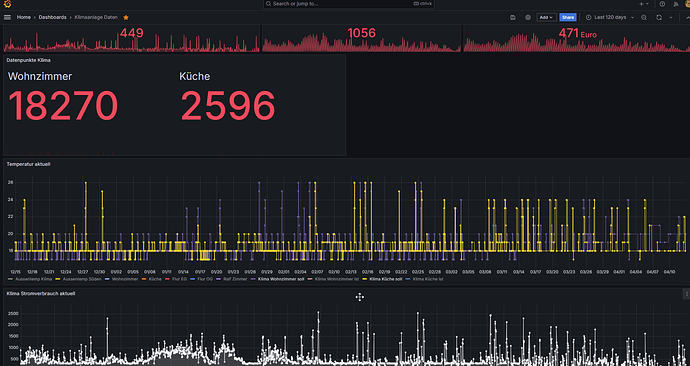Open the help question-mark menu
Screen dimensions: 690x366
(x=662, y=4)
